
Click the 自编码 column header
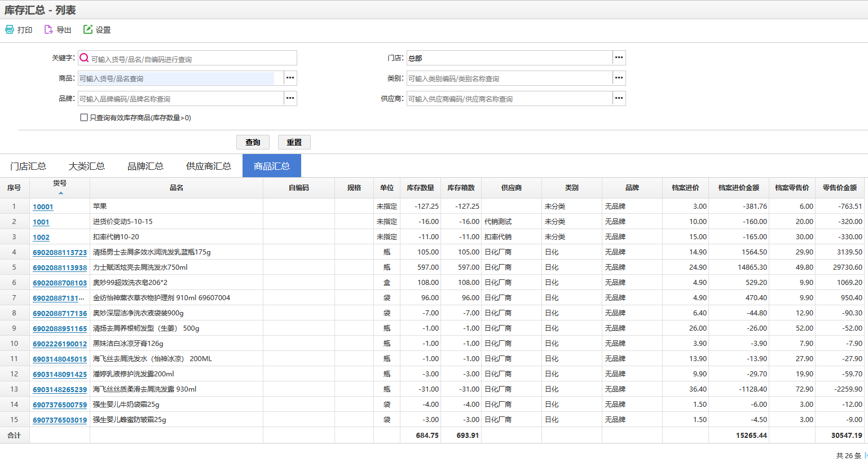(x=299, y=188)
